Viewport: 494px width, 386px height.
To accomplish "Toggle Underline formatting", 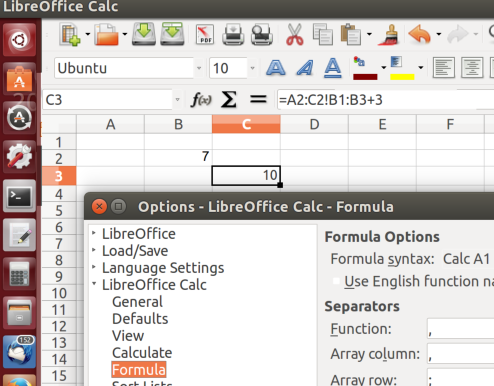I will [x=333, y=68].
